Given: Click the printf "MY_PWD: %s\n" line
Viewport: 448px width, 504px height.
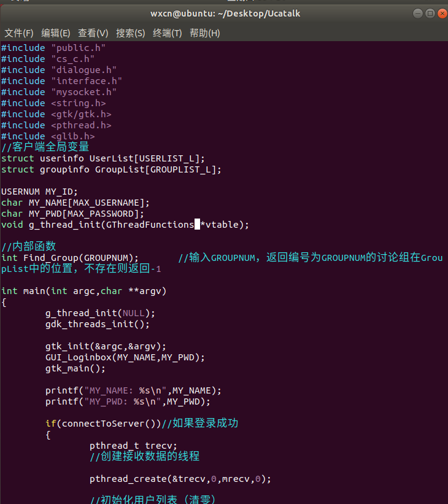Looking at the screenshot, I should tap(128, 401).
